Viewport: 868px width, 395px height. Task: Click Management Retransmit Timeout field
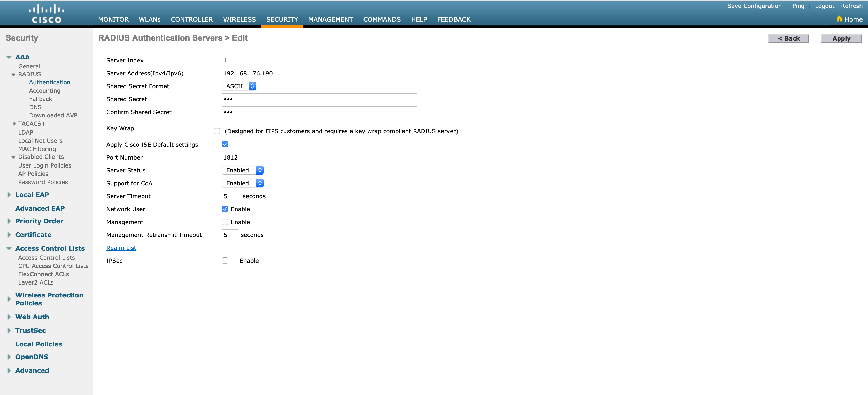[230, 235]
